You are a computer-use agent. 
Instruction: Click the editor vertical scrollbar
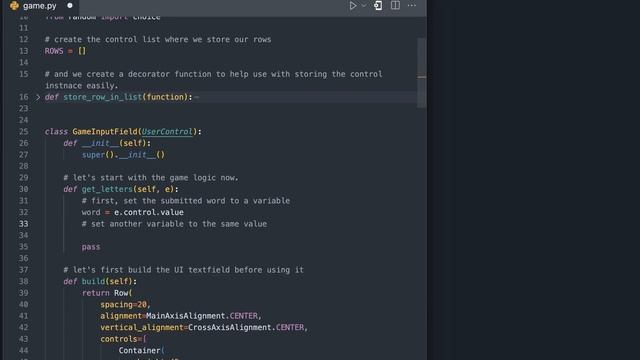(x=422, y=73)
